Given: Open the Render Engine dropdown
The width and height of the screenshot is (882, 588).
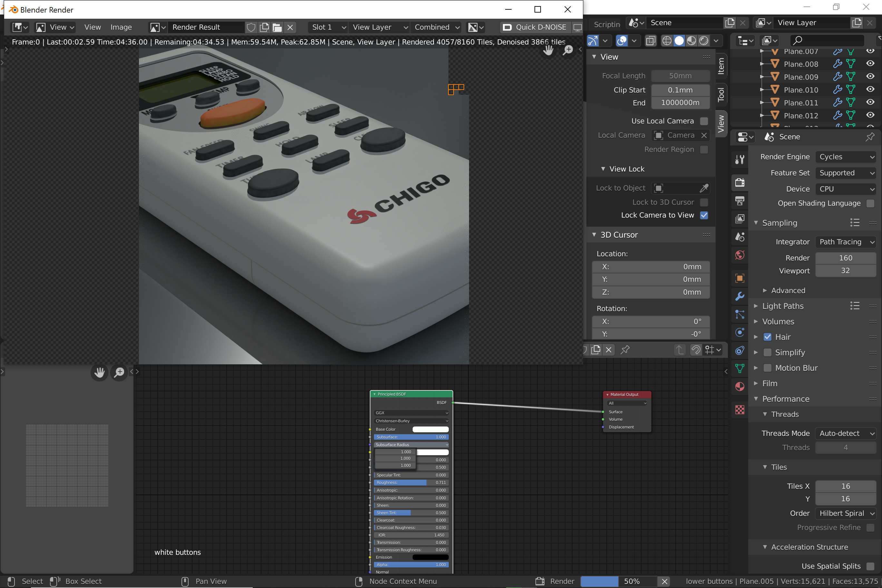Looking at the screenshot, I should pyautogui.click(x=846, y=157).
